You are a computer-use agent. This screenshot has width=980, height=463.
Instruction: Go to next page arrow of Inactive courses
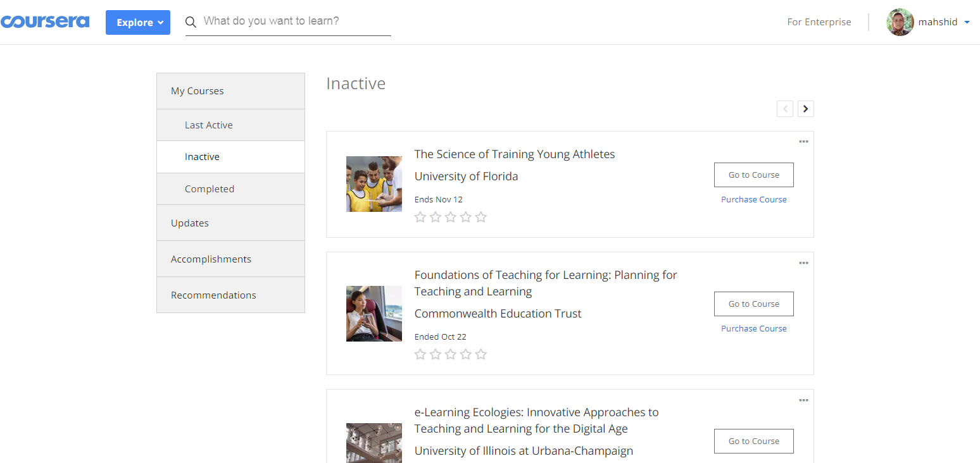(x=805, y=109)
